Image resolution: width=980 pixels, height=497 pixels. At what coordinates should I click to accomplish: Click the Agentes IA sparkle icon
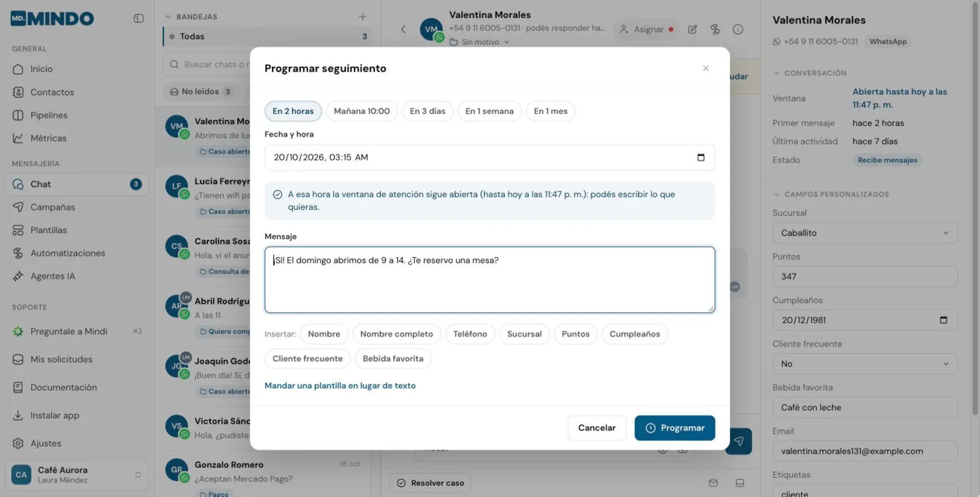[18, 276]
